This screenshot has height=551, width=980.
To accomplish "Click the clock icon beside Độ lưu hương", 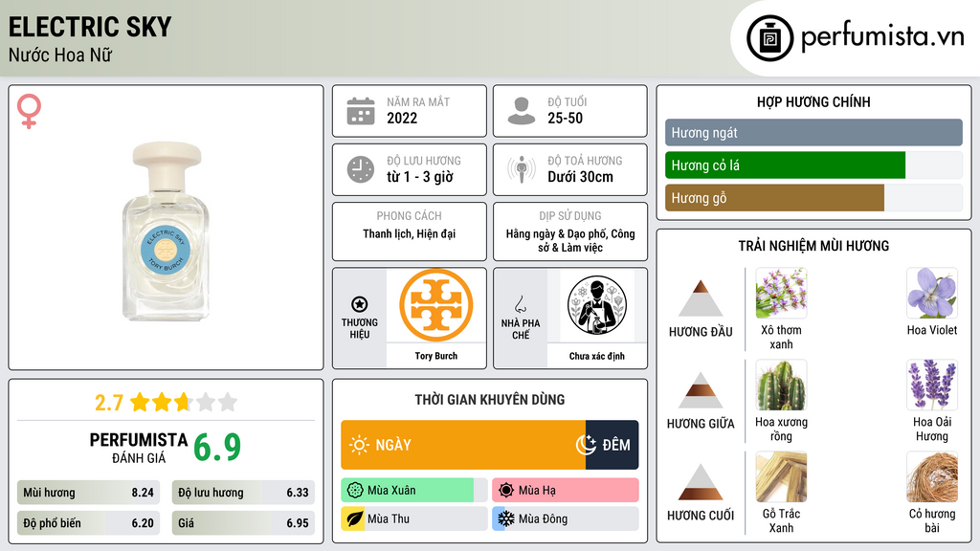I will [x=361, y=169].
